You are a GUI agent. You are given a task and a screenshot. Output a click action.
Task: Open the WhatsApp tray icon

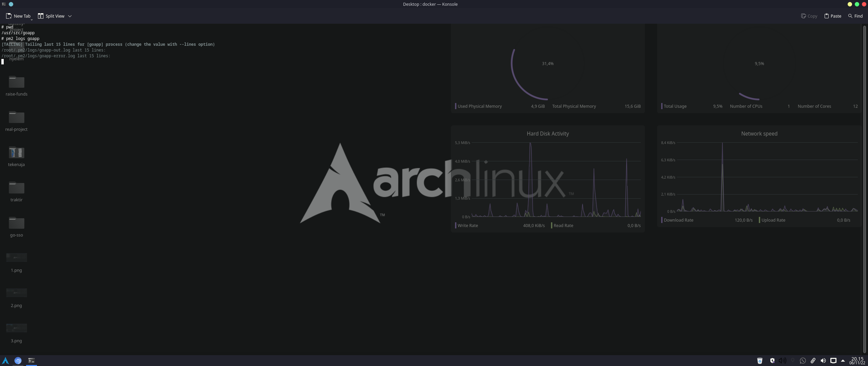coord(803,361)
